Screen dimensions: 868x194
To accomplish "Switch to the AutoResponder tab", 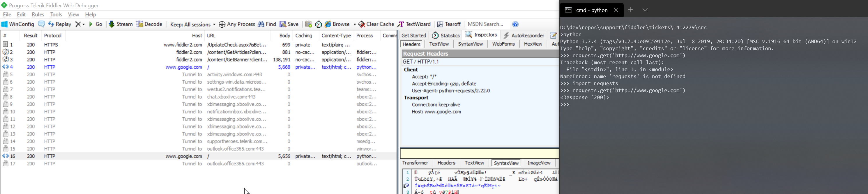I will click(x=524, y=35).
